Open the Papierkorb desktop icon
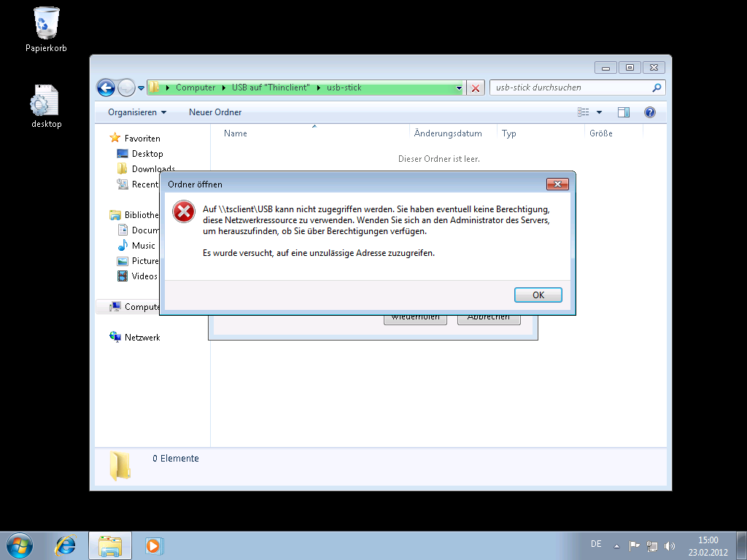Image resolution: width=747 pixels, height=560 pixels. click(x=47, y=29)
